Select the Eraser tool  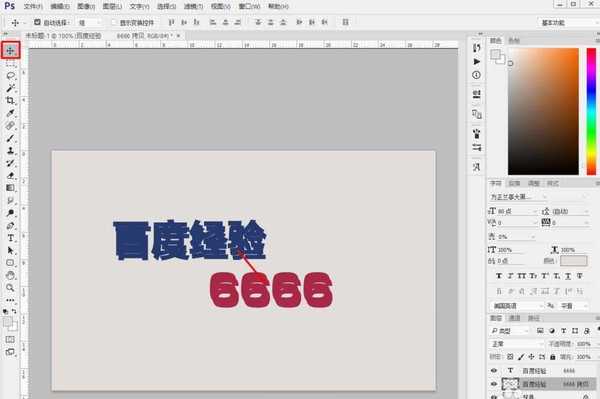(10, 176)
